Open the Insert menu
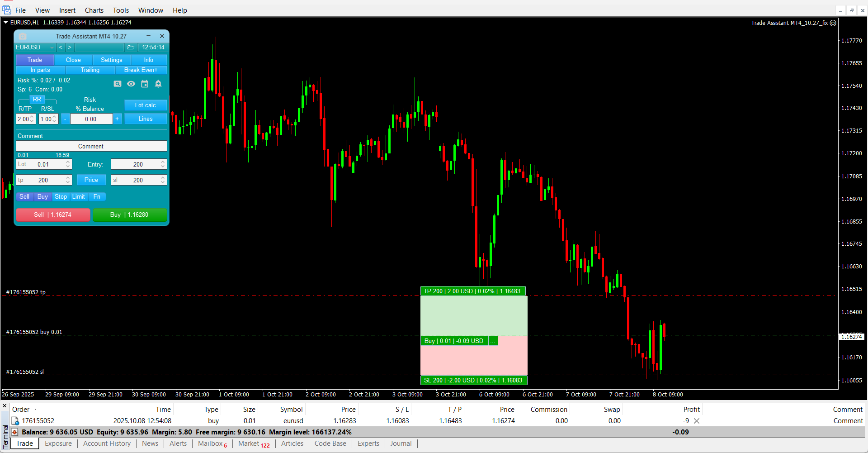Screen dimensions: 868x453 click(67, 10)
